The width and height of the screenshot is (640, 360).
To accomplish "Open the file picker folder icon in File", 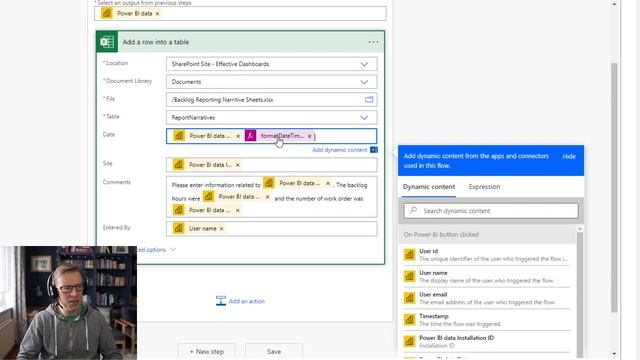I will pos(369,100).
